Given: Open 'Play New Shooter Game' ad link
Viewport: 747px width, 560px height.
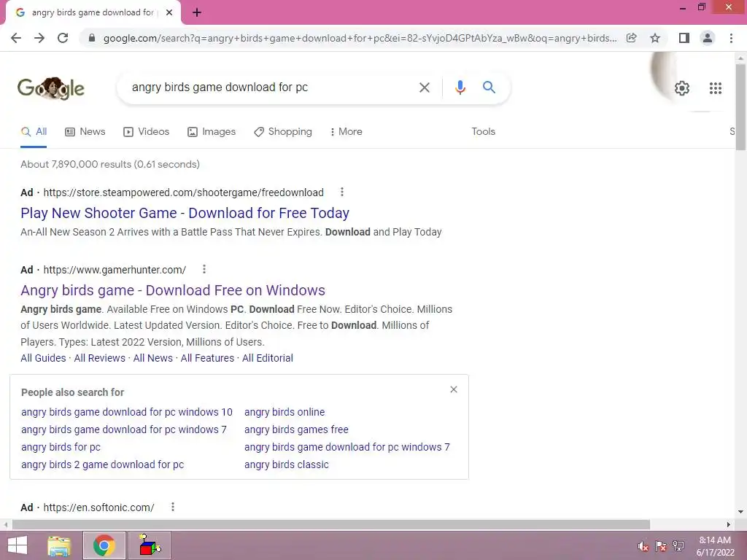Looking at the screenshot, I should pyautogui.click(x=185, y=213).
